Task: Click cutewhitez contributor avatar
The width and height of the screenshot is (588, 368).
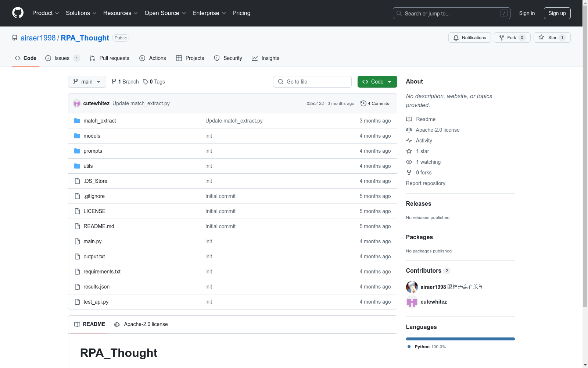Action: [x=412, y=302]
